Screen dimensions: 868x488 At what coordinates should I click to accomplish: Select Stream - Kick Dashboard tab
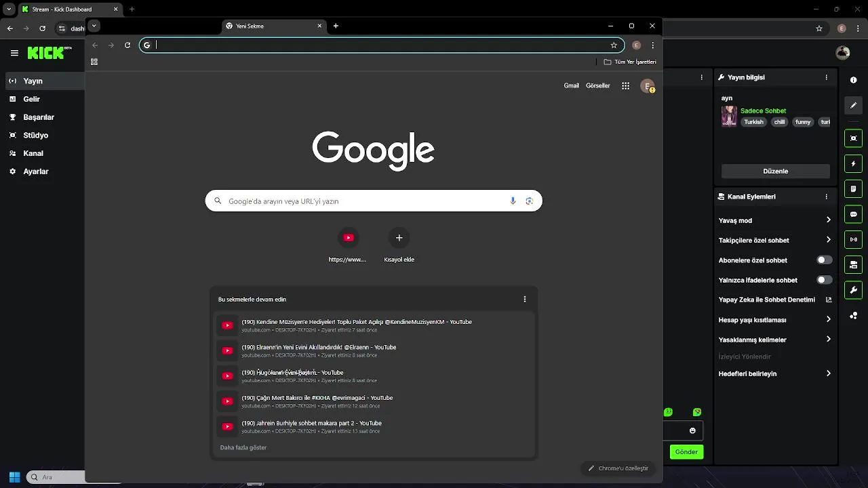tap(70, 9)
